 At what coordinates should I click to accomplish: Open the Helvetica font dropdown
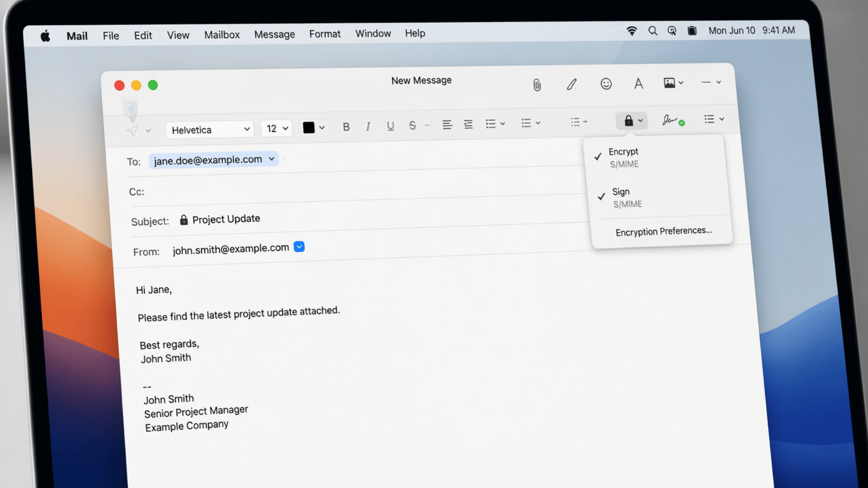pyautogui.click(x=210, y=130)
